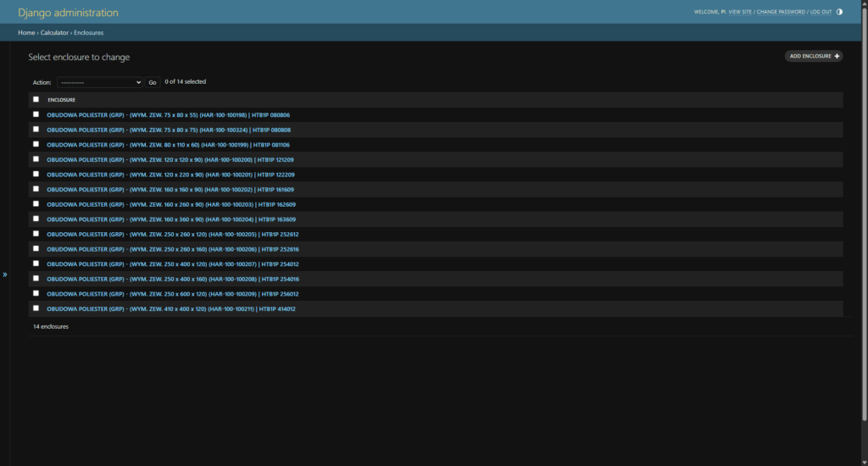Open the HTB1P 254016 enclosure link

(x=172, y=279)
